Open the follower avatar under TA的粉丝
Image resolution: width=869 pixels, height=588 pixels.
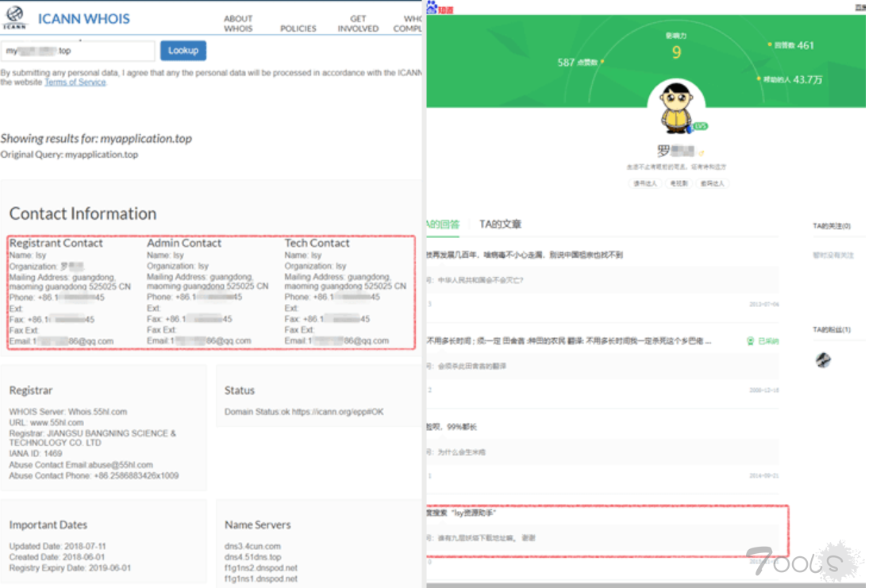coord(823,360)
